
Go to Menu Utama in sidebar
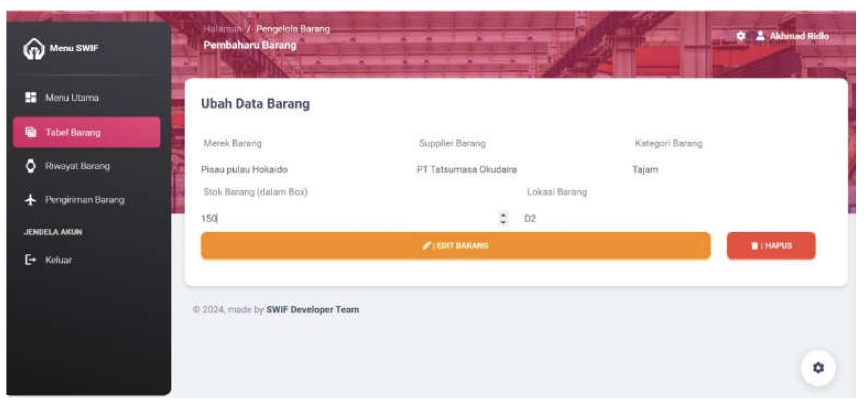(72, 98)
